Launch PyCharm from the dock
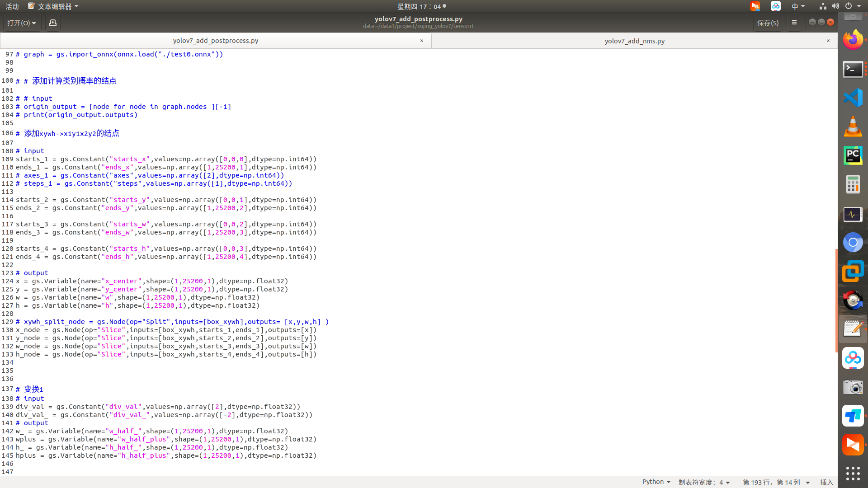Image resolution: width=868 pixels, height=488 pixels. [853, 155]
